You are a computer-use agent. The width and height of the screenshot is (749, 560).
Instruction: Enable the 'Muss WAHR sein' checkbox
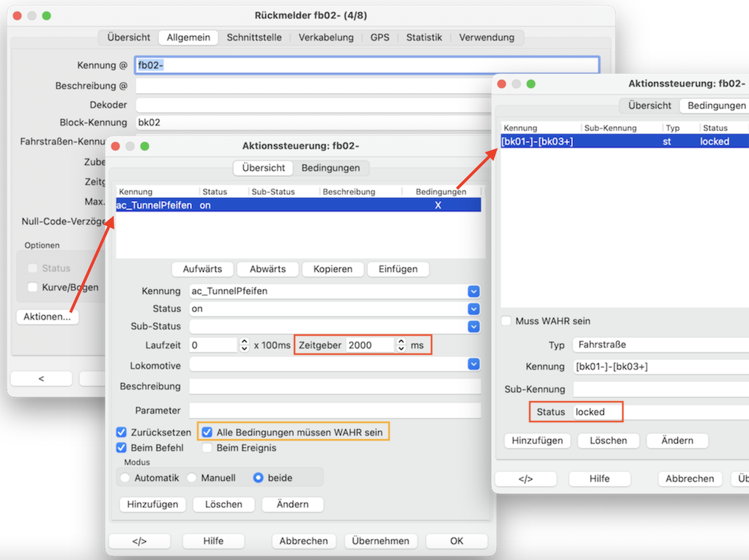[507, 321]
